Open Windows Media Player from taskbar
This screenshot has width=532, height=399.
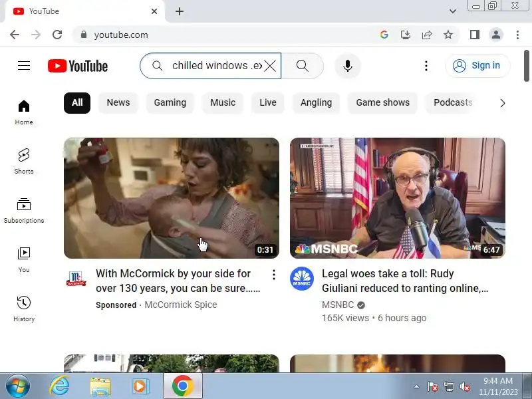(140, 386)
